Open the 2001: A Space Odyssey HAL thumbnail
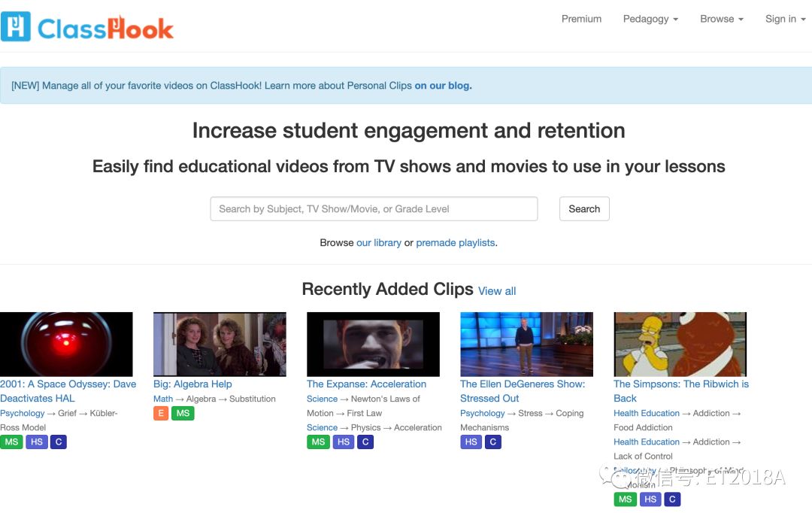 pyautogui.click(x=66, y=344)
